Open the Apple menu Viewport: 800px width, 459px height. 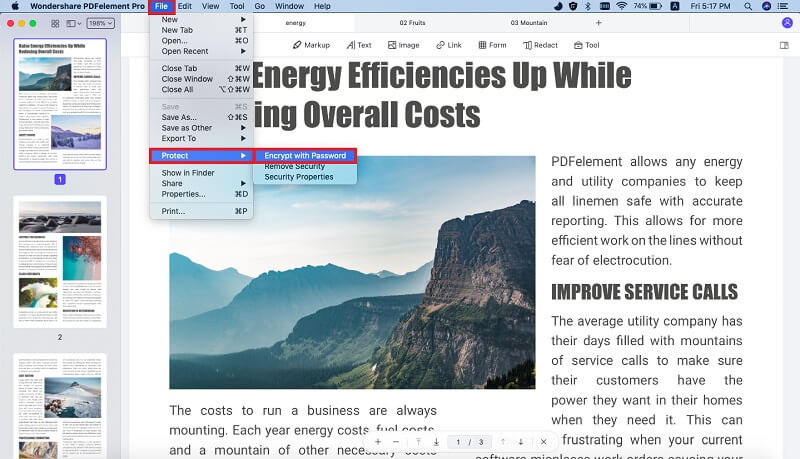click(x=15, y=6)
